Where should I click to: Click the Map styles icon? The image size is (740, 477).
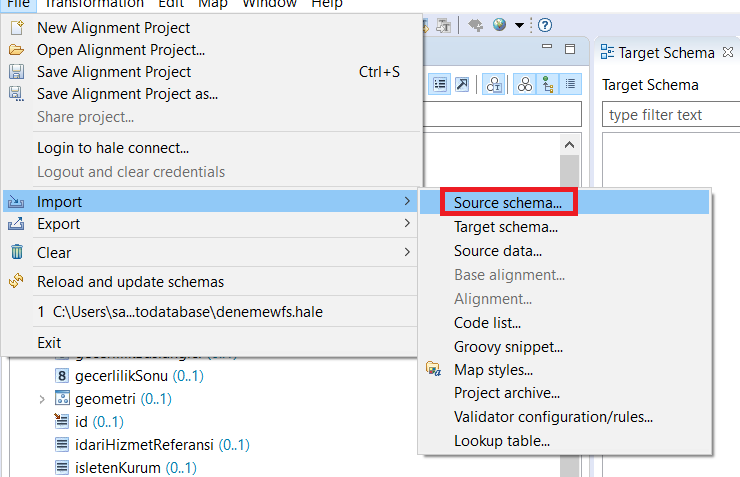coord(433,369)
